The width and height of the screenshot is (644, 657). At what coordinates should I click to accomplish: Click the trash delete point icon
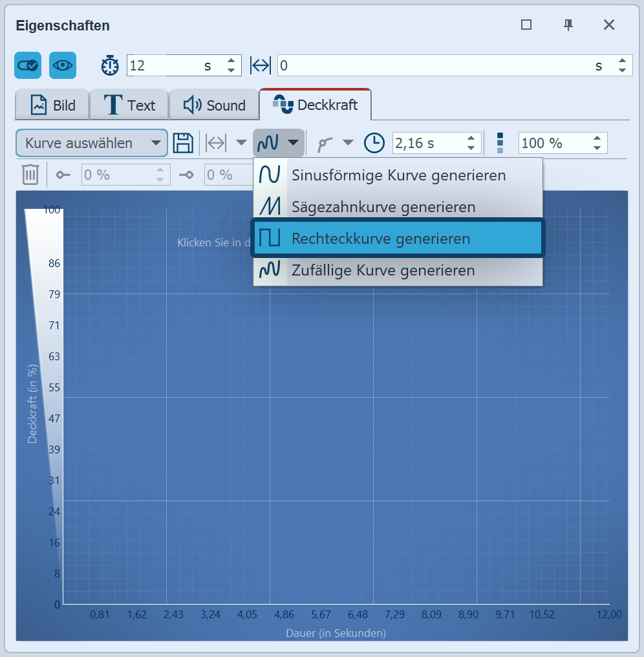tap(30, 175)
